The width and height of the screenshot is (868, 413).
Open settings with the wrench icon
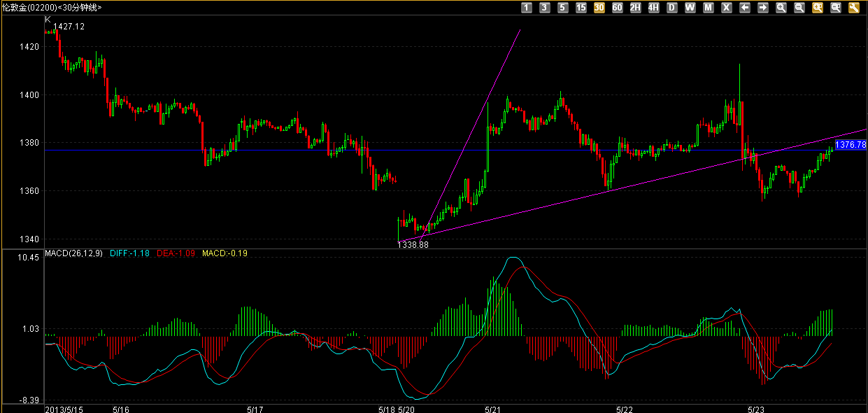[x=854, y=8]
